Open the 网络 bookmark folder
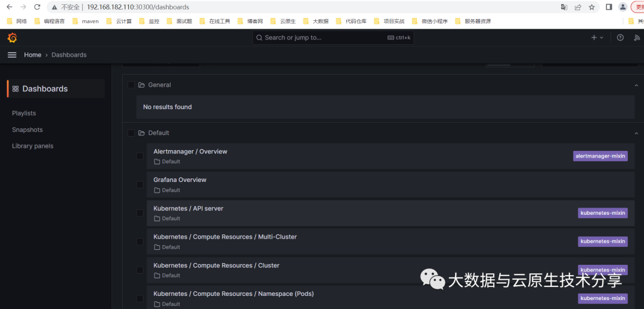 tap(17, 21)
